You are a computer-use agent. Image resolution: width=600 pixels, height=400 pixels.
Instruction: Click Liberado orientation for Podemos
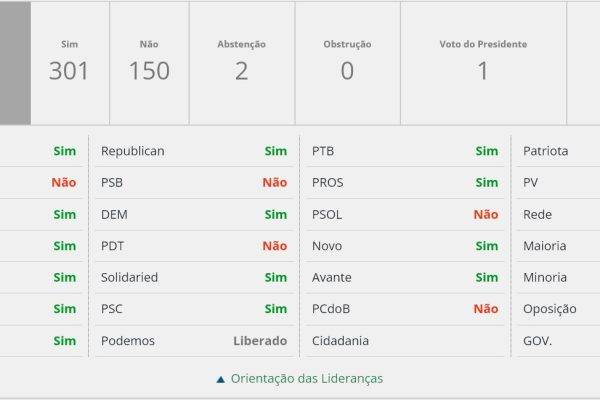click(x=260, y=341)
